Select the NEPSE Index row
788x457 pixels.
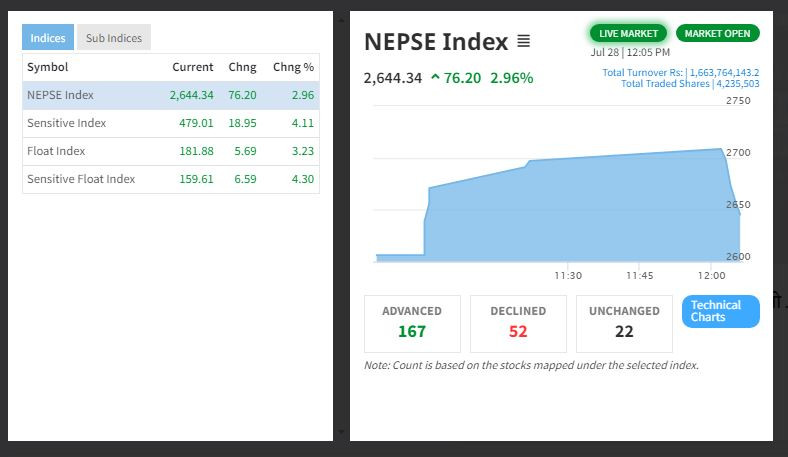pos(171,95)
